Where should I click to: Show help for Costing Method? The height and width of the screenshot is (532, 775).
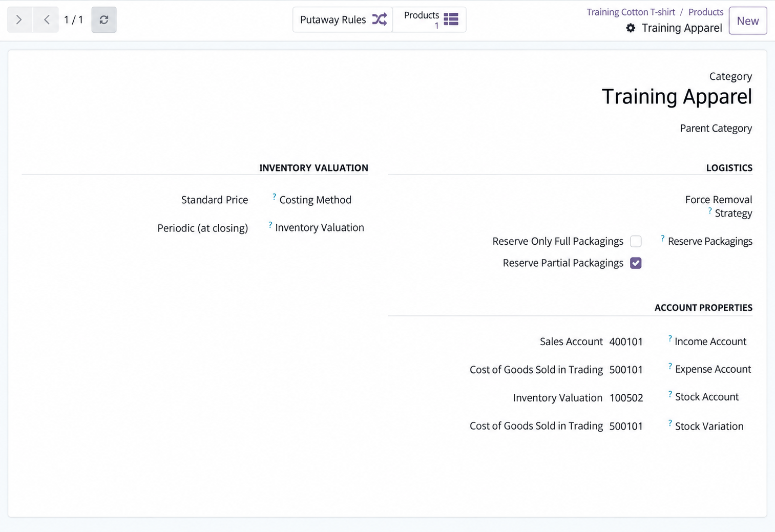274,197
